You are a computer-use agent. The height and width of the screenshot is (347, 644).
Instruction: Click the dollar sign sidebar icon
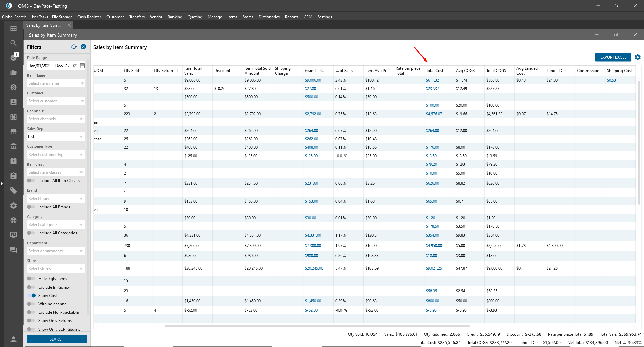pyautogui.click(x=13, y=87)
